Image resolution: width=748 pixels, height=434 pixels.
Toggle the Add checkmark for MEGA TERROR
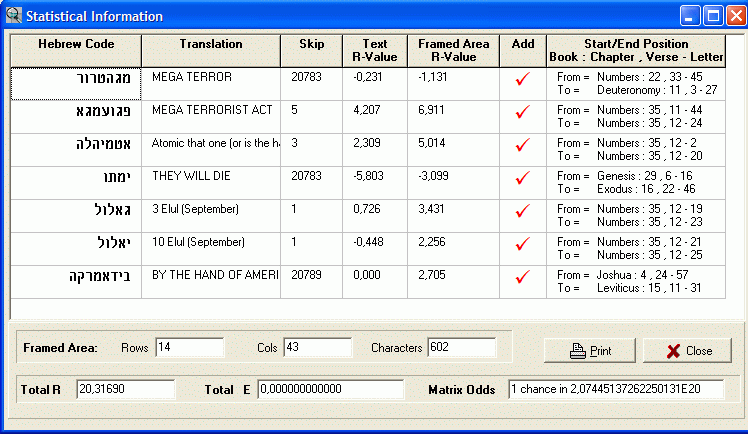tap(523, 79)
